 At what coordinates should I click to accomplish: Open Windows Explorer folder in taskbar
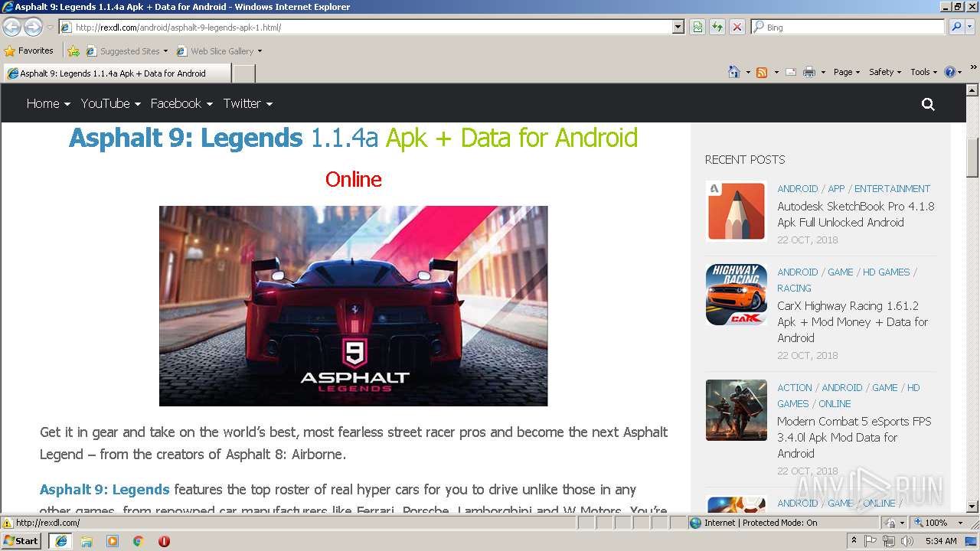tap(87, 541)
